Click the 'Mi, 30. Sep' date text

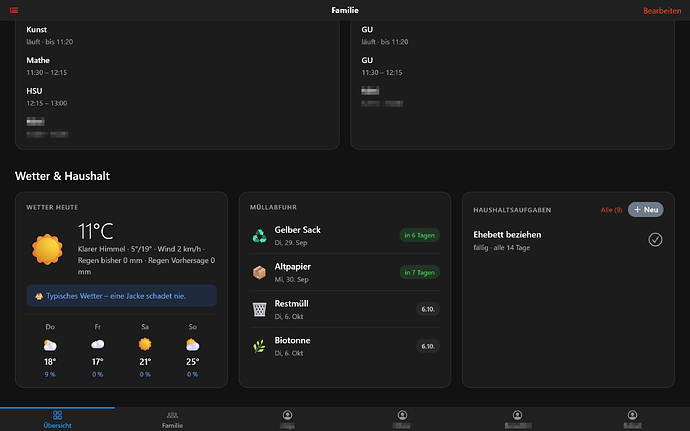pos(291,280)
